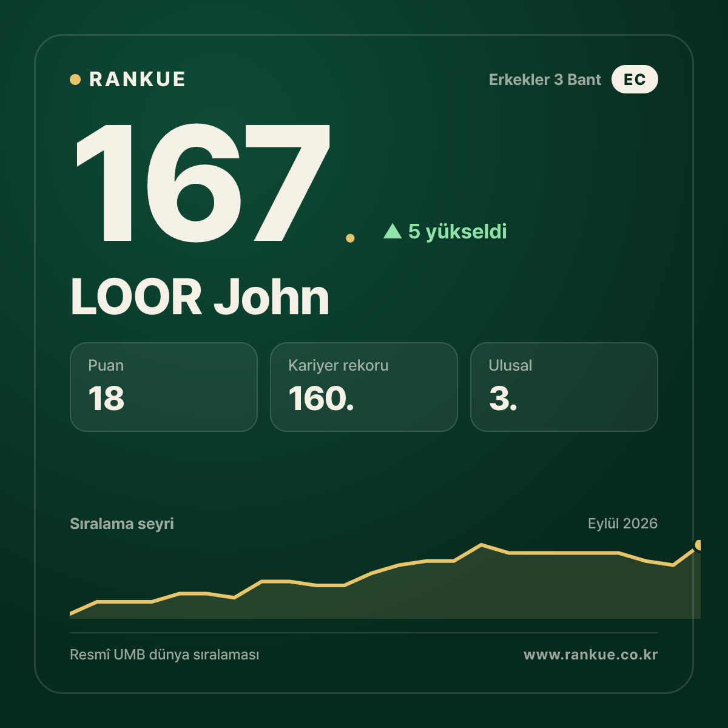The image size is (728, 728).
Task: Open the Puan stat card
Action: pos(164,387)
